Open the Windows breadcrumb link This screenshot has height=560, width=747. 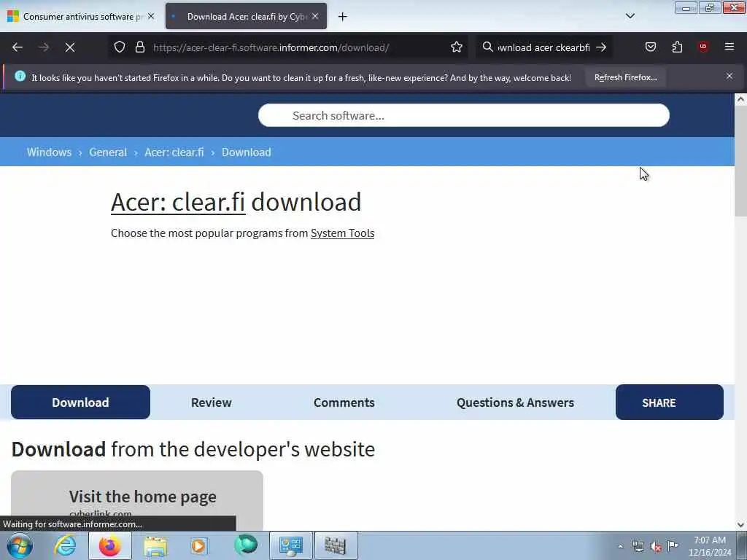tap(49, 152)
